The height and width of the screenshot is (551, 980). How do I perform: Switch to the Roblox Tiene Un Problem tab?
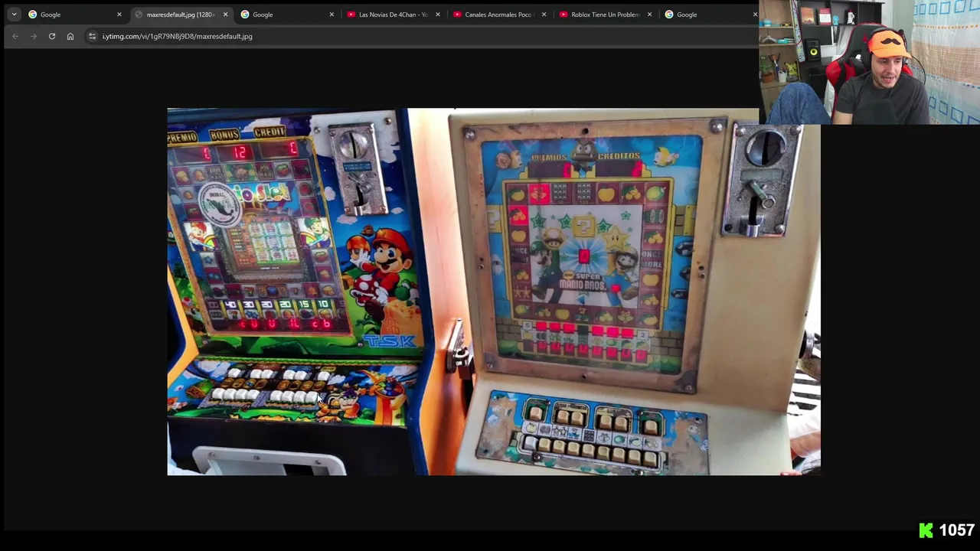(605, 15)
